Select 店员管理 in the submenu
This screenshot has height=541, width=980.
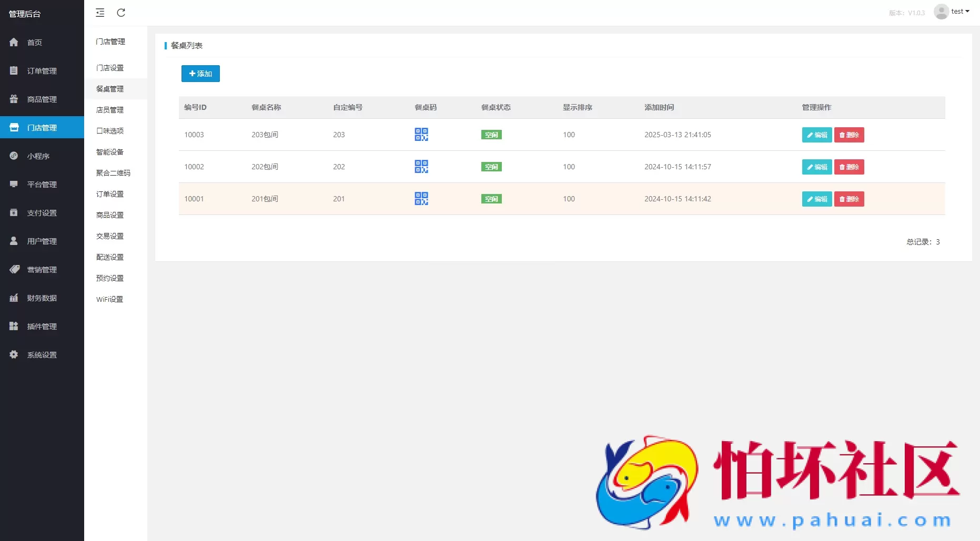point(110,110)
